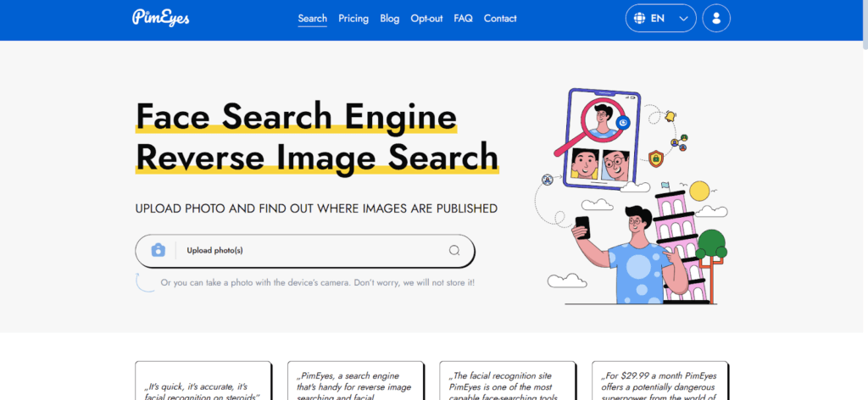Click the hero illustration with selfie man
Image resolution: width=868 pixels, height=400 pixels.
click(x=632, y=195)
